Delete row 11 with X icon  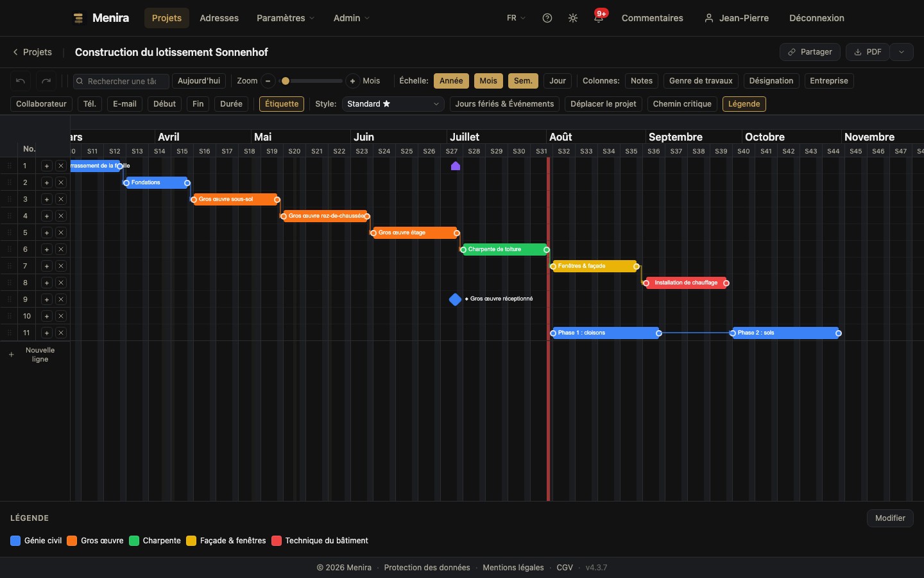point(61,333)
